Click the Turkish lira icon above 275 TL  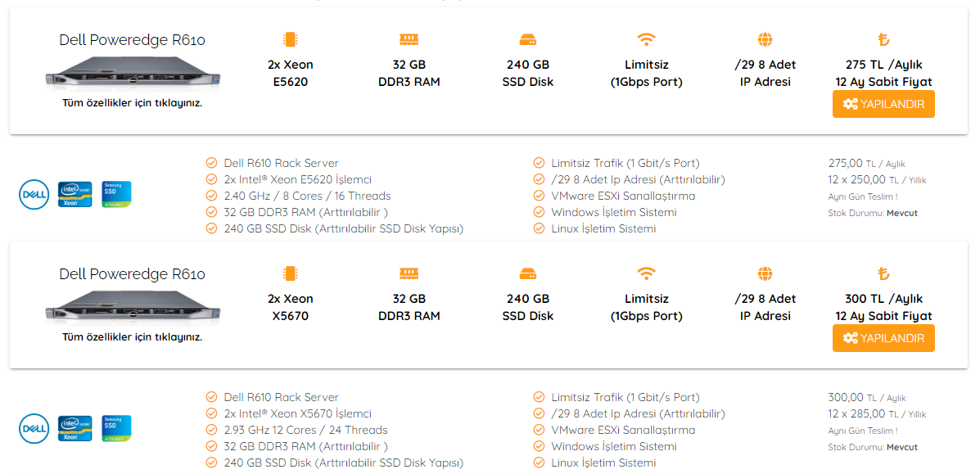883,40
